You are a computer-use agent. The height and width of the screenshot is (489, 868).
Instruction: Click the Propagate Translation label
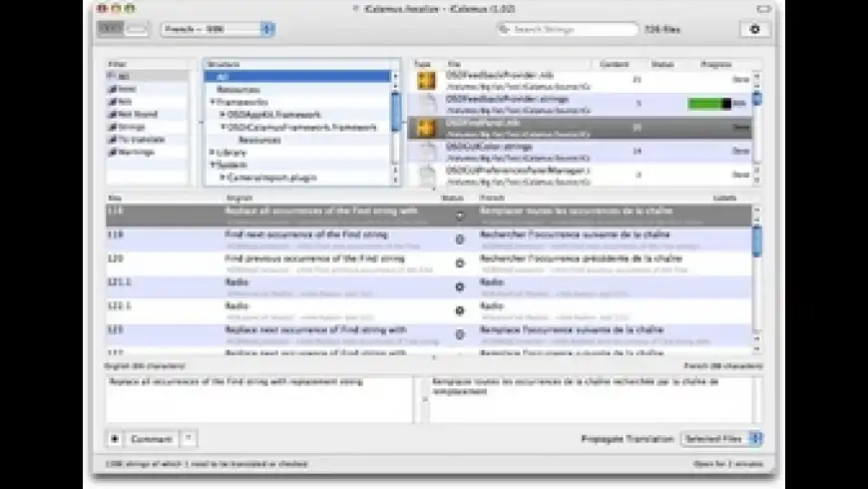628,439
